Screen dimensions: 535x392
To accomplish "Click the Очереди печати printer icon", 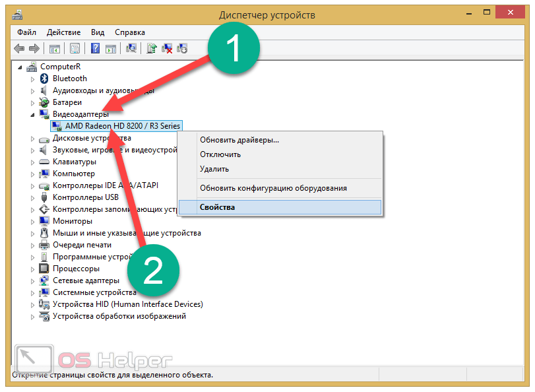I will [x=44, y=245].
